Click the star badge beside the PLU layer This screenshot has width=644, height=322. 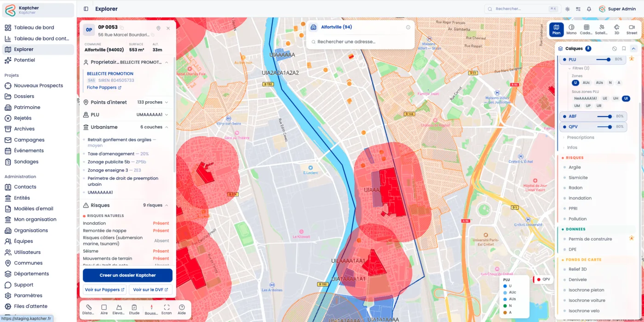tap(632, 58)
